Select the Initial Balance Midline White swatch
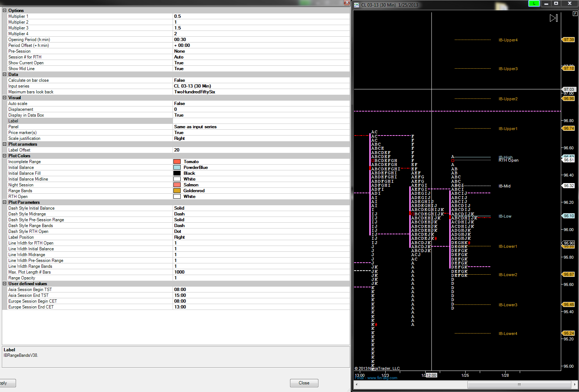 tap(177, 179)
